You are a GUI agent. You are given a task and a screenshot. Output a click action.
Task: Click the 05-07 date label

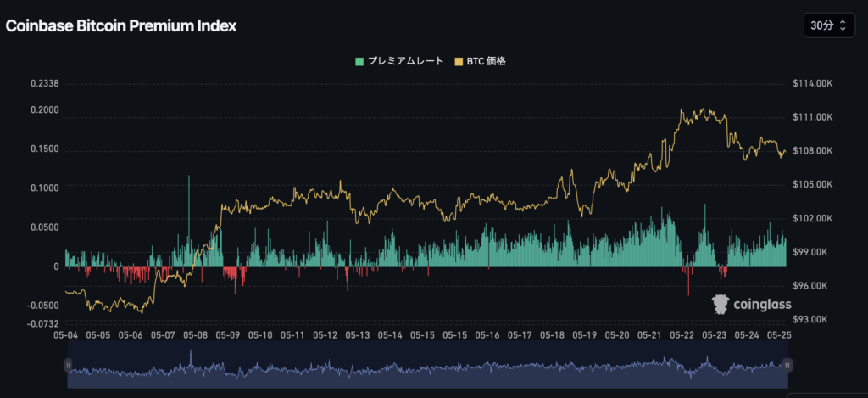164,335
